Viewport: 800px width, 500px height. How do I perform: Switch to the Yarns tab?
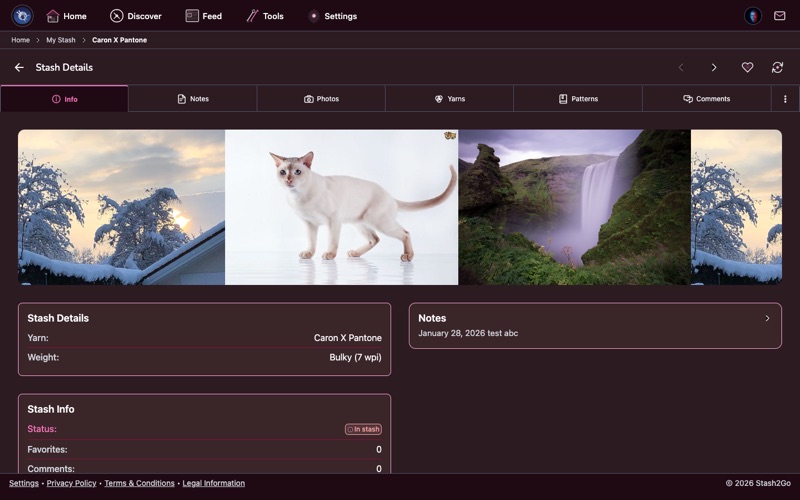pyautogui.click(x=449, y=99)
